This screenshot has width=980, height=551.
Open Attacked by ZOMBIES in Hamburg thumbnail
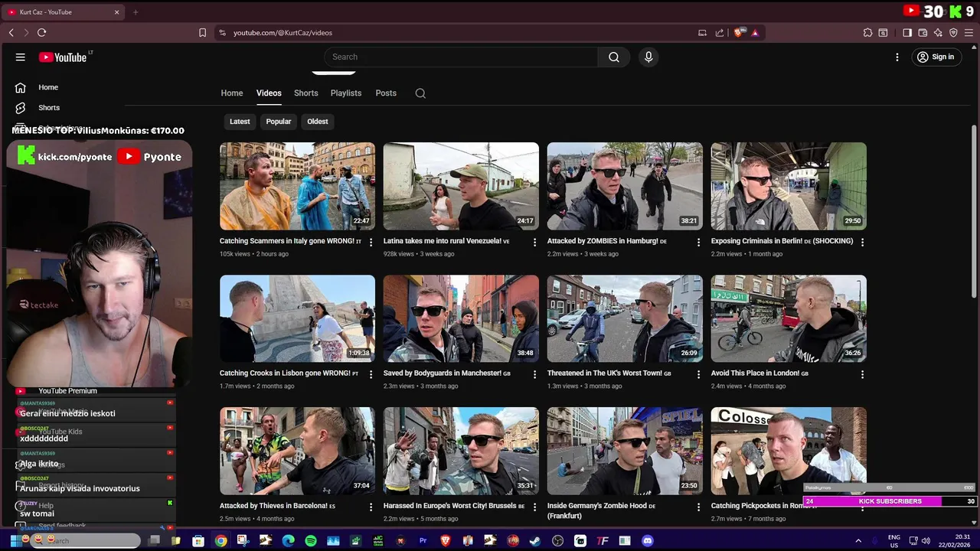(625, 186)
